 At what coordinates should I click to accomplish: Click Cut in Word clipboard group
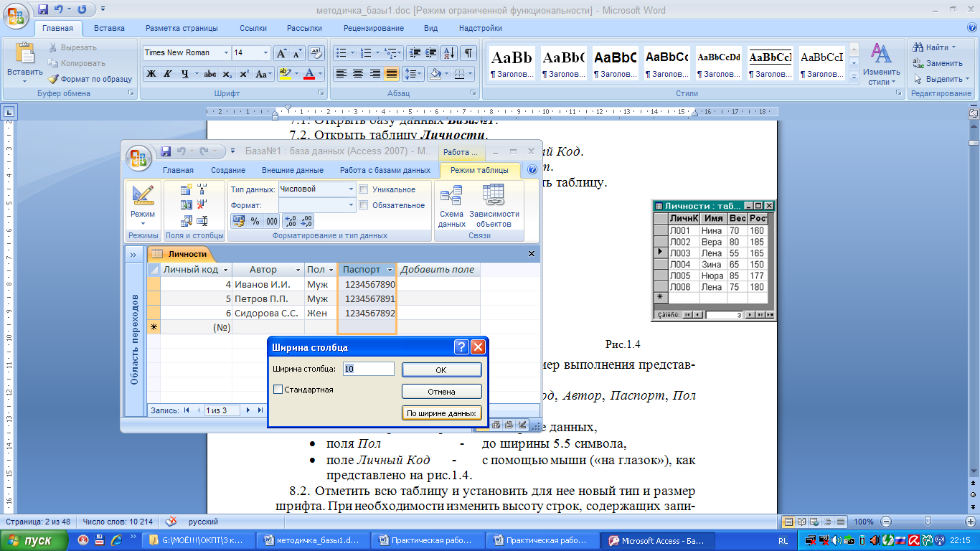[x=72, y=47]
